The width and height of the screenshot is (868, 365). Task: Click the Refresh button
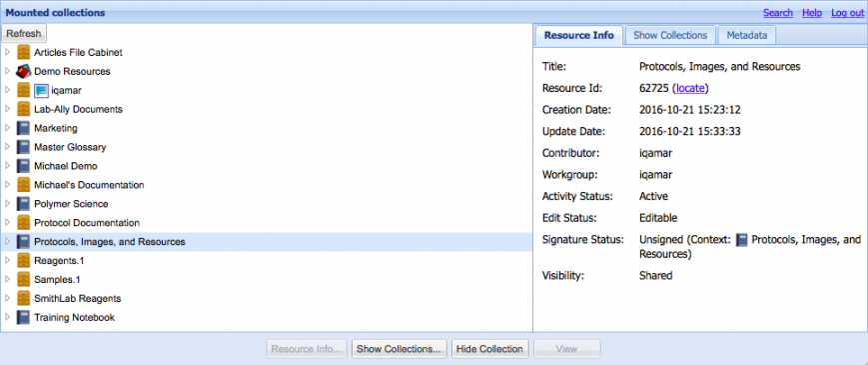[x=24, y=33]
